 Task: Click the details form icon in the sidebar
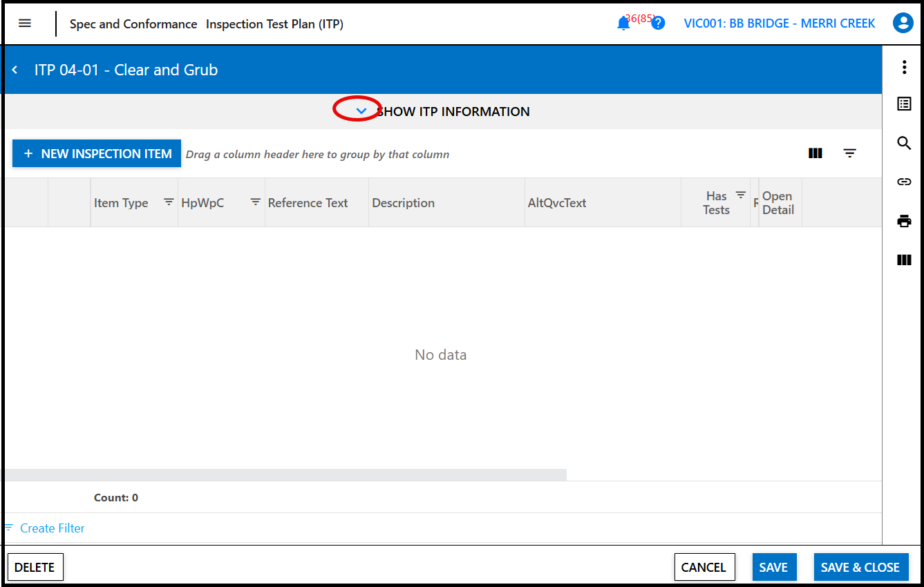(904, 104)
